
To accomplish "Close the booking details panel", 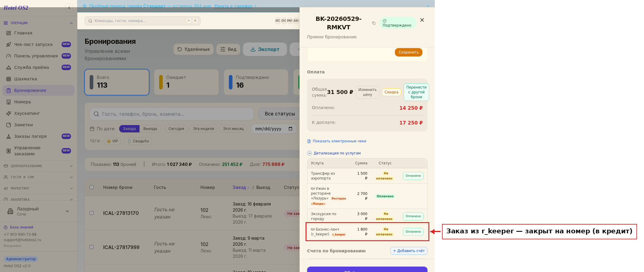I will 422,20.
